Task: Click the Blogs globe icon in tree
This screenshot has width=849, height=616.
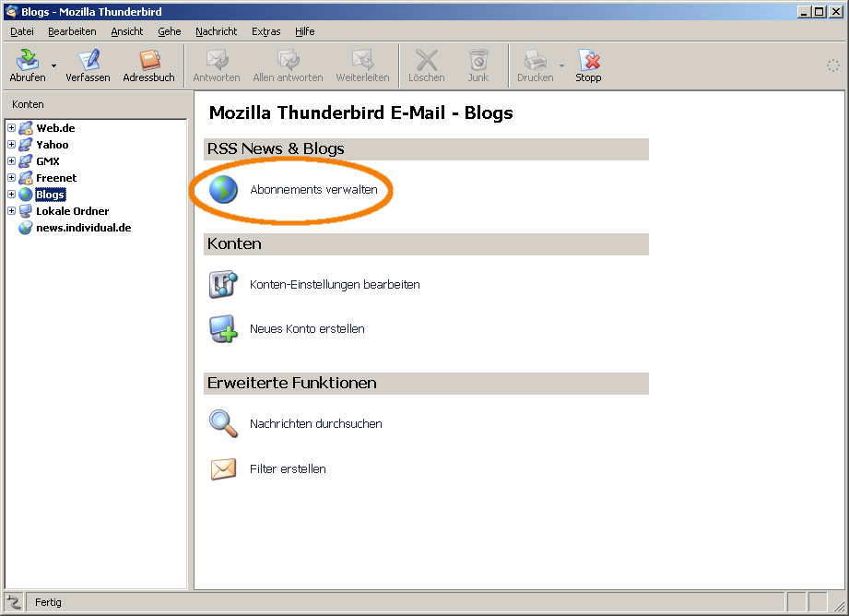Action: [x=26, y=194]
